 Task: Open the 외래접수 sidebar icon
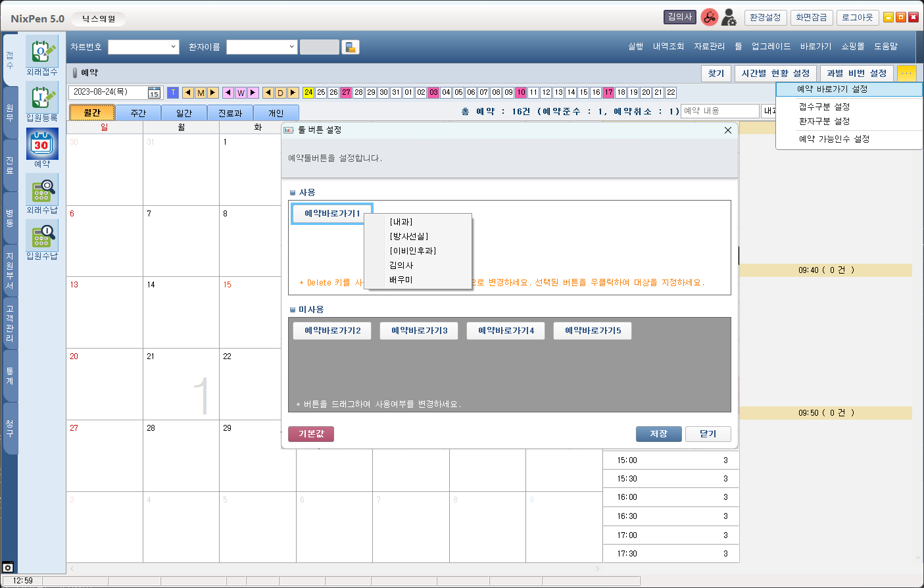click(x=42, y=51)
